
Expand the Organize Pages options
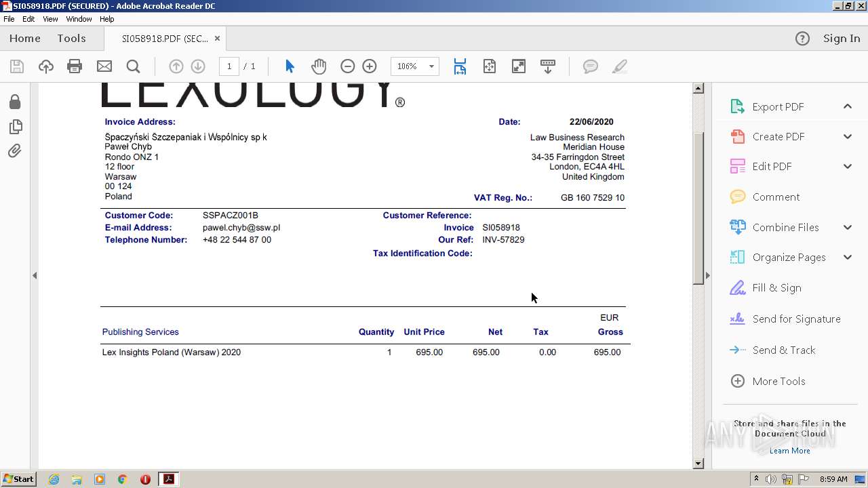click(848, 257)
